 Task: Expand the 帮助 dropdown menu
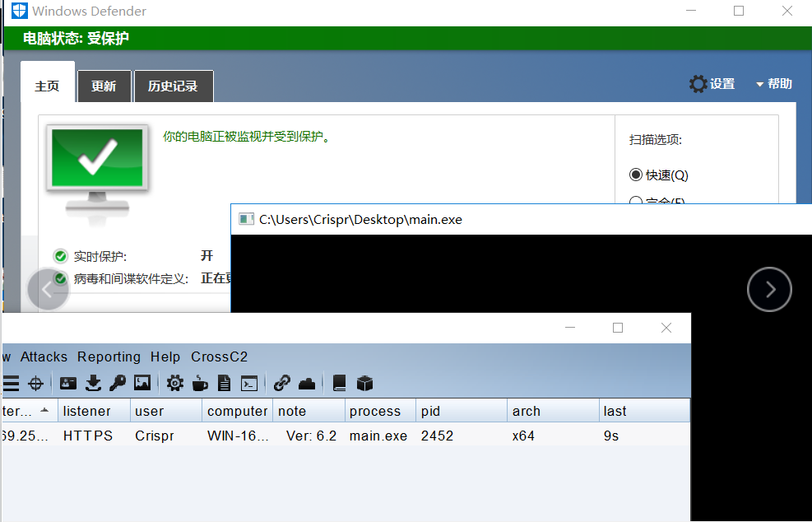pyautogui.click(x=773, y=84)
